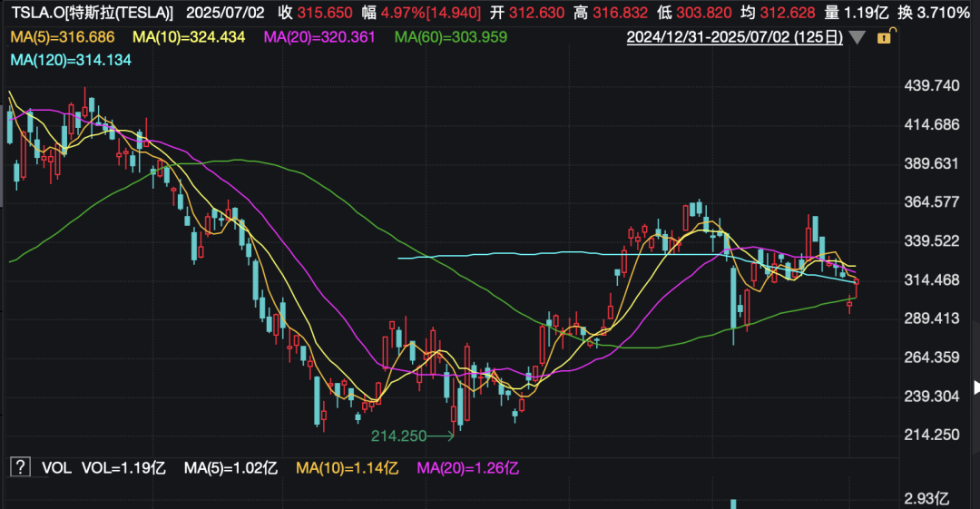Click the 239.304 price axis label
Screen dimensions: 980x509
pyautogui.click(x=931, y=396)
